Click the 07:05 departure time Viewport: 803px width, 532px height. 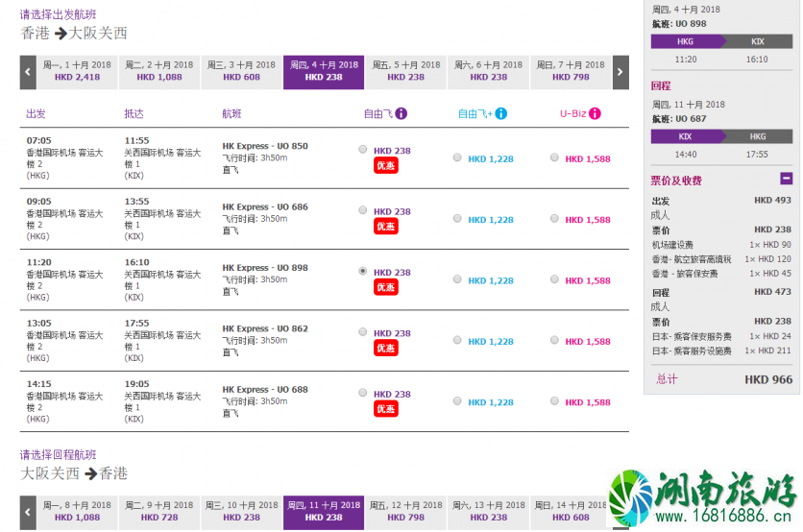pos(39,140)
